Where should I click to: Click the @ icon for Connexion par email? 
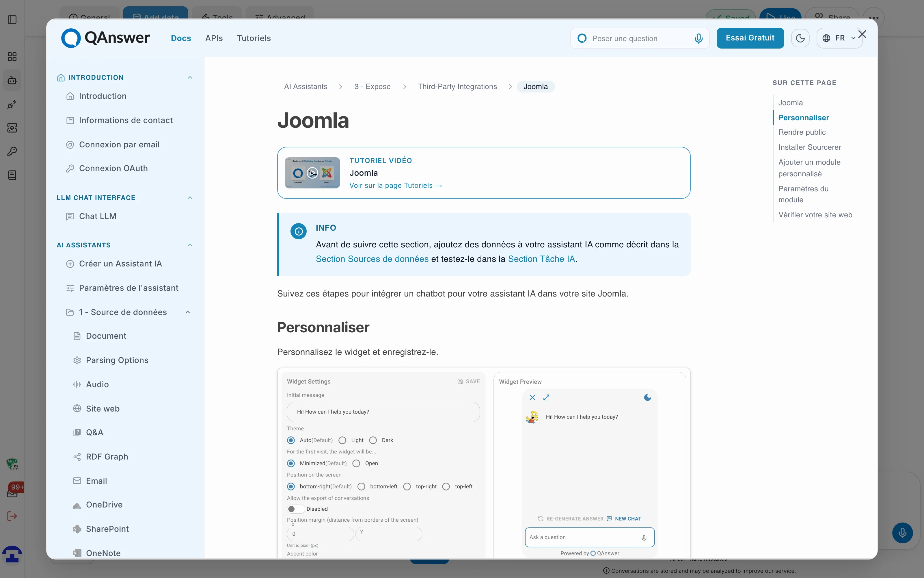70,145
